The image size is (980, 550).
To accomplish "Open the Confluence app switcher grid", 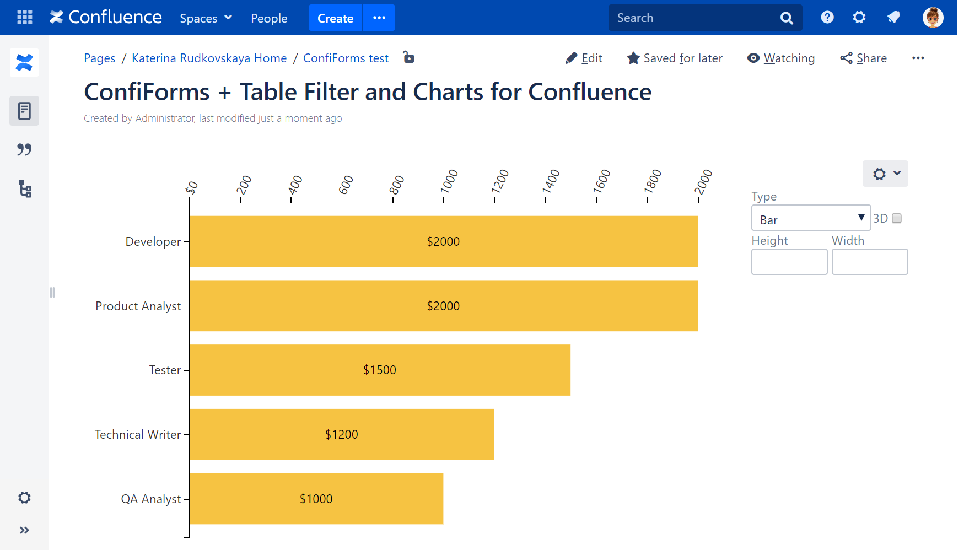I will tap(24, 17).
